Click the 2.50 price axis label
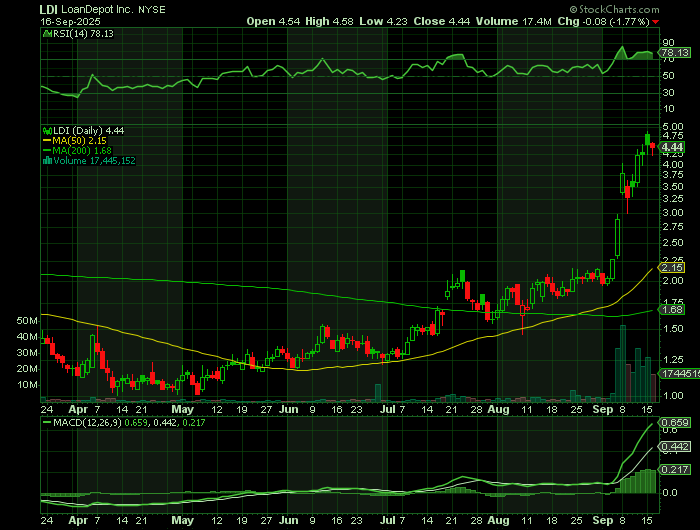The width and height of the screenshot is (700, 530). [673, 243]
